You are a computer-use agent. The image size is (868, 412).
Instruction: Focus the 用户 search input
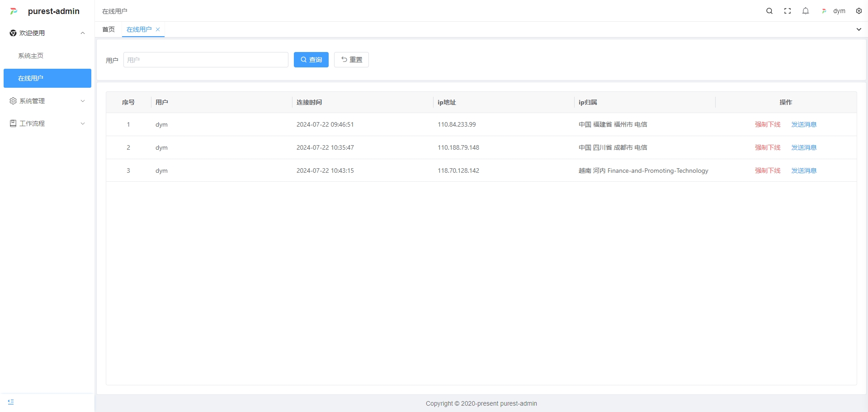click(x=206, y=60)
